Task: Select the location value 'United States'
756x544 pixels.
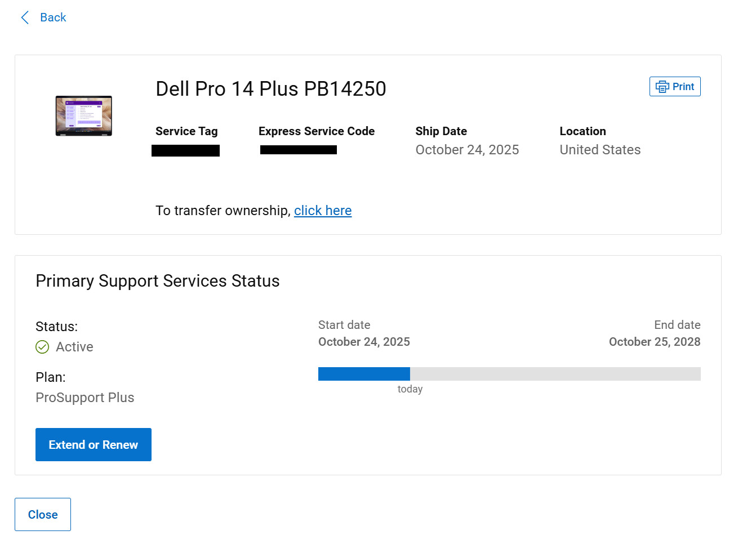Action: (601, 150)
